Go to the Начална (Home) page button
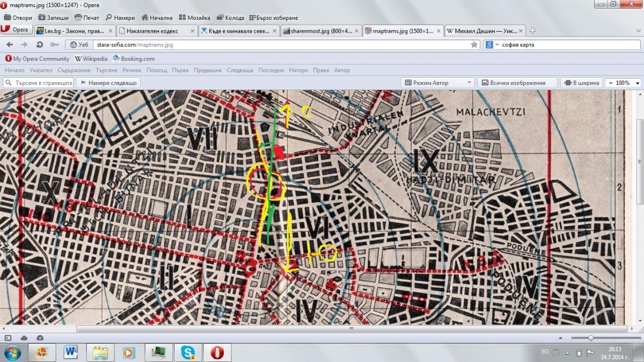The image size is (644, 362). (x=157, y=18)
